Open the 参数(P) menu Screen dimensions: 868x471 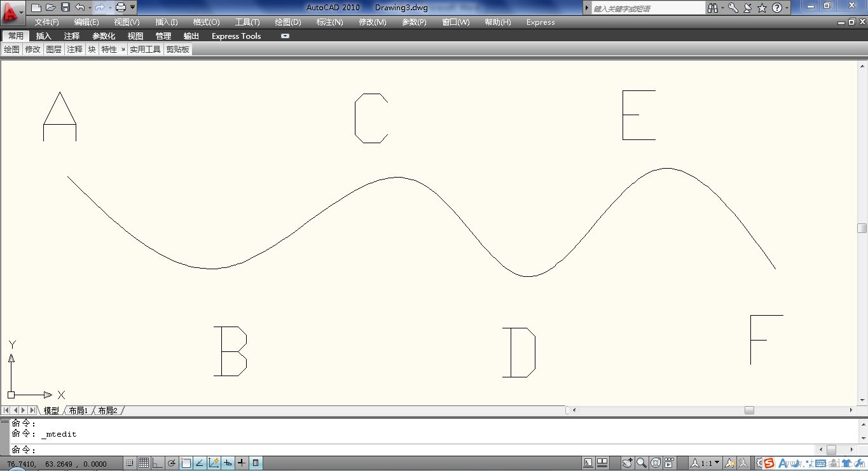414,22
